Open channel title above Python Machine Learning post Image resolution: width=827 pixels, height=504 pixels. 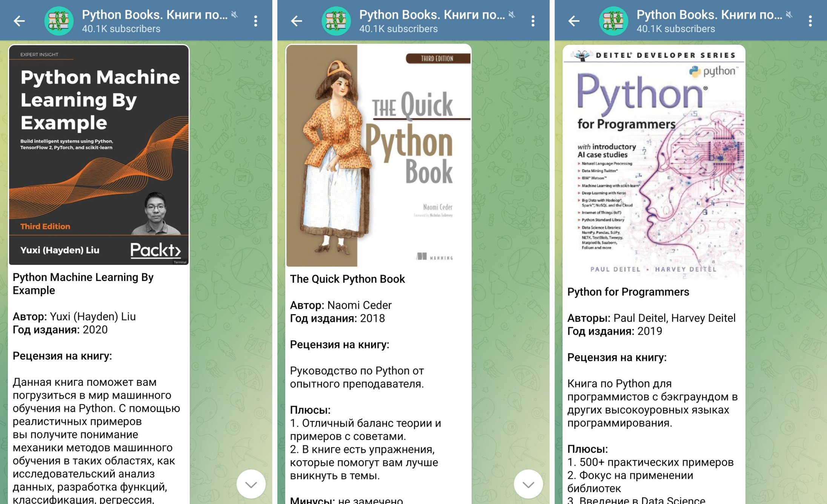(155, 15)
